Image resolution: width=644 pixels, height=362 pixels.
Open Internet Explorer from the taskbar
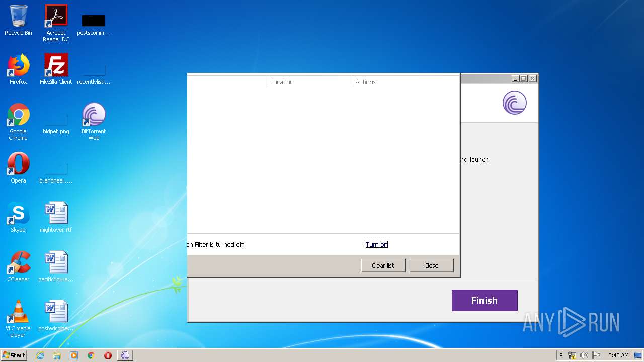coord(40,355)
